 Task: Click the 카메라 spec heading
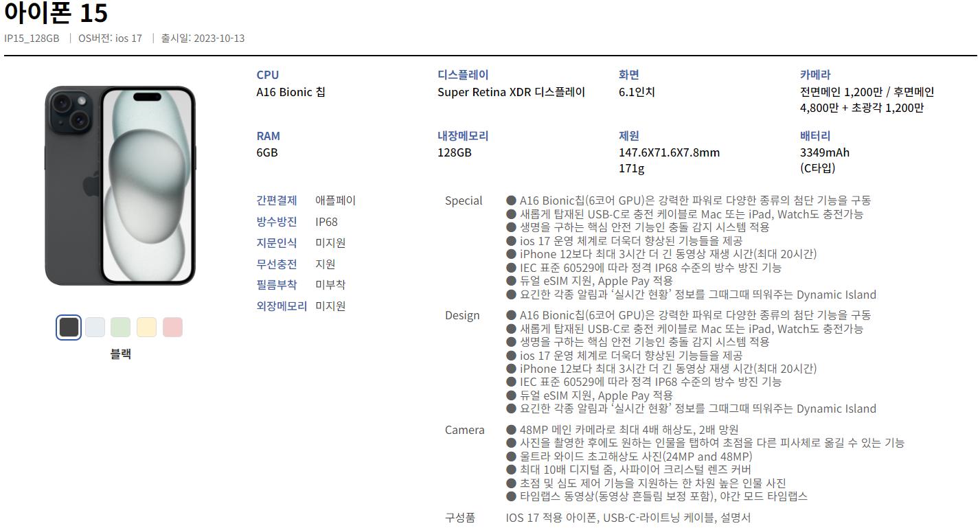(815, 75)
